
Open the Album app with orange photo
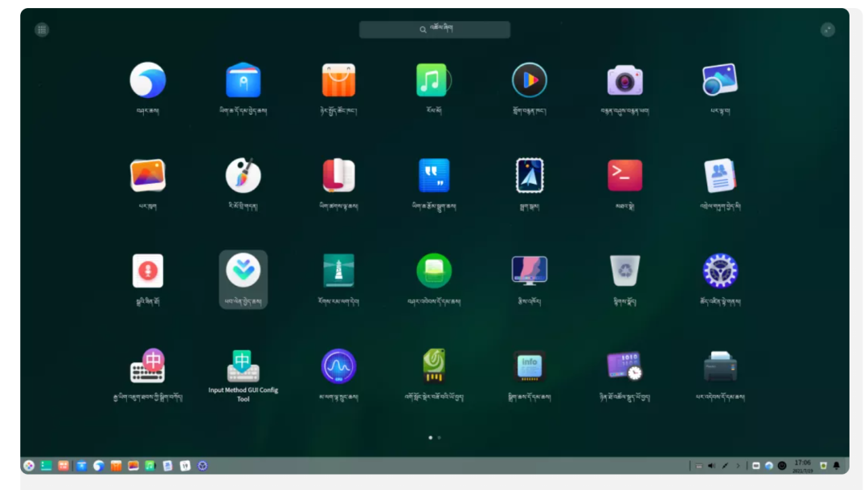[148, 175]
